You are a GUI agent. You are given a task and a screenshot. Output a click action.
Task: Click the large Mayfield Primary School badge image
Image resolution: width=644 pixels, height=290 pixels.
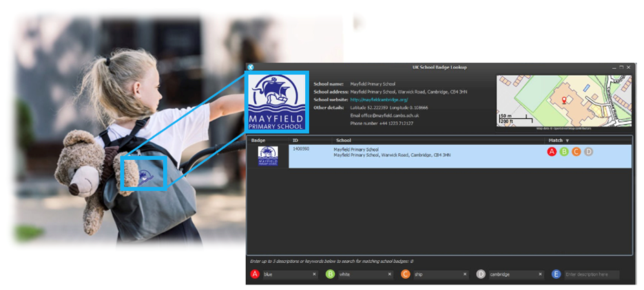[277, 102]
